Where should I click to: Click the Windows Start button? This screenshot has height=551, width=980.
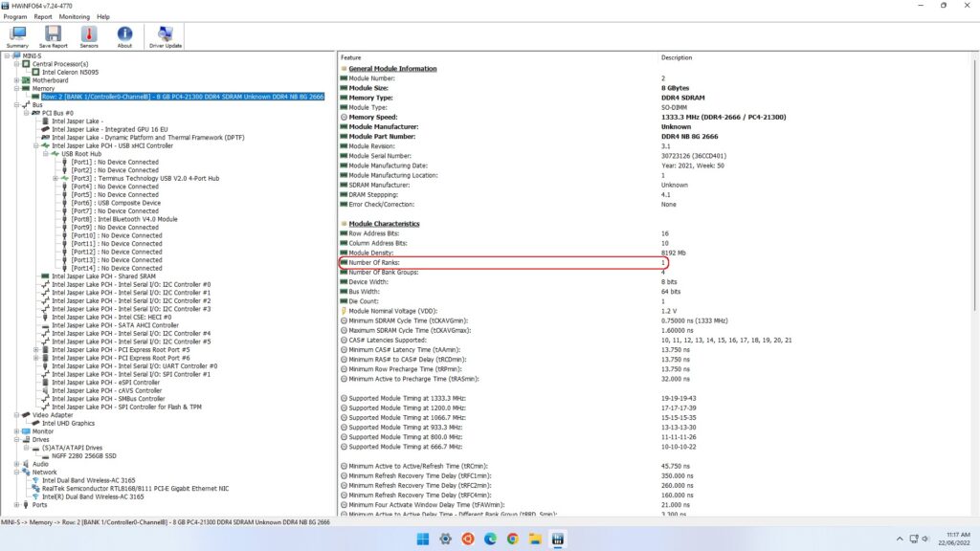click(422, 539)
